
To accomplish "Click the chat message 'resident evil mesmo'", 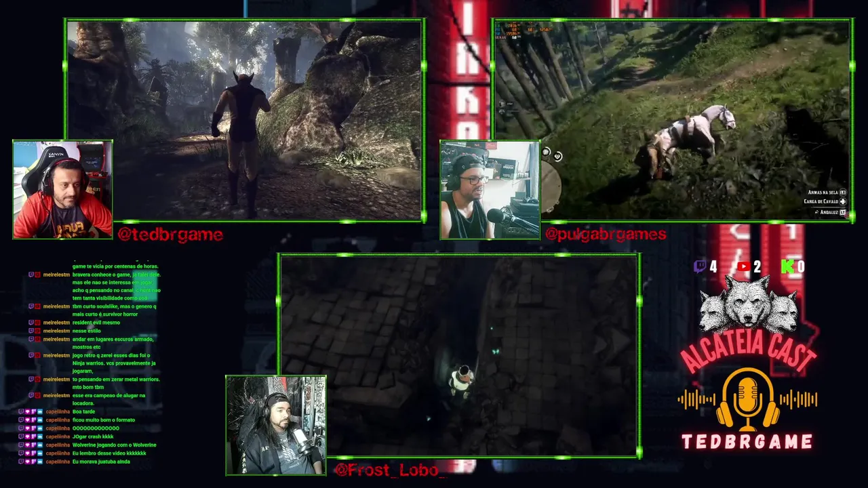I will click(96, 323).
